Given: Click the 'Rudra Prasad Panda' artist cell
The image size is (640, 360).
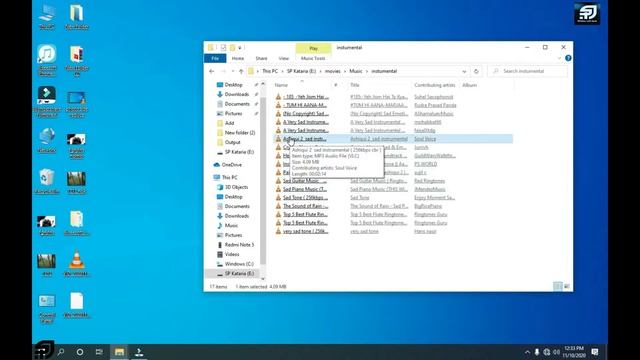Looking at the screenshot, I should 435,105.
